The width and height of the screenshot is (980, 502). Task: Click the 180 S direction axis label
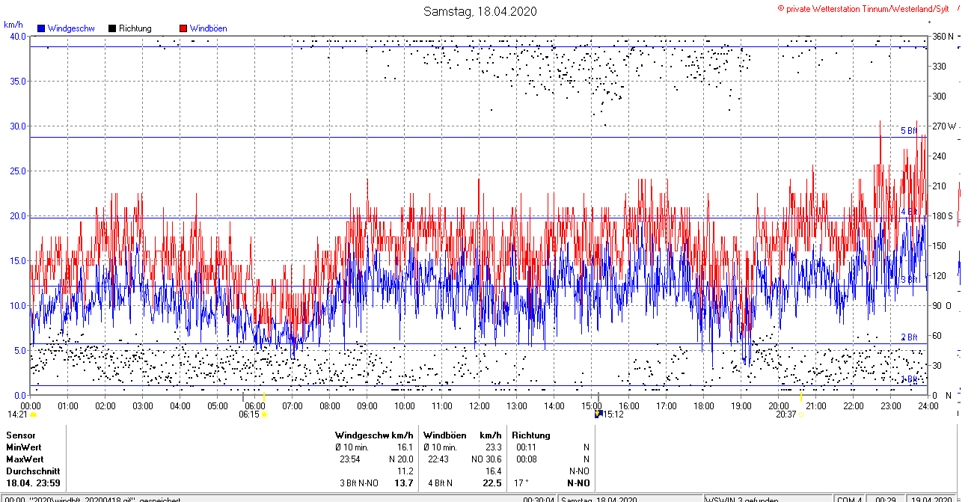coord(943,215)
